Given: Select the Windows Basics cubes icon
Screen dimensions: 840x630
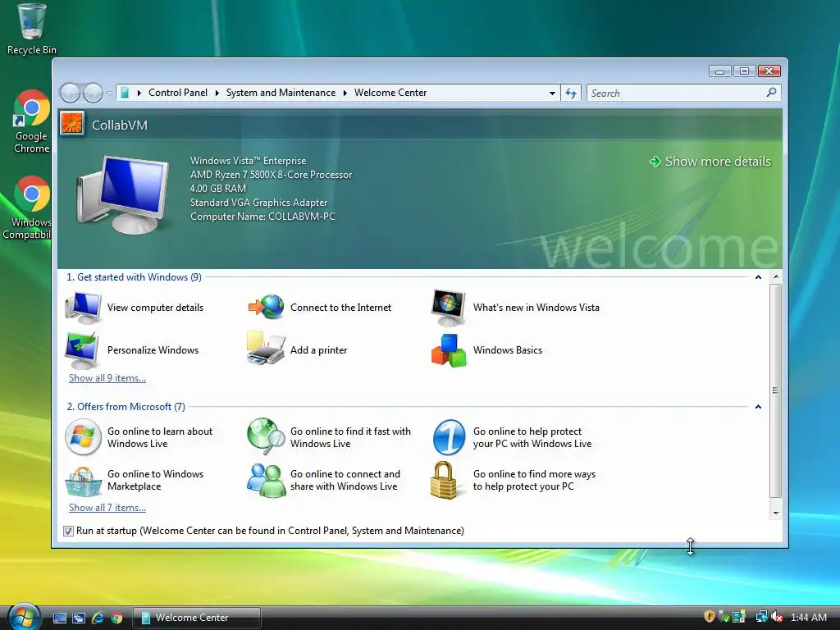Looking at the screenshot, I should click(x=449, y=350).
